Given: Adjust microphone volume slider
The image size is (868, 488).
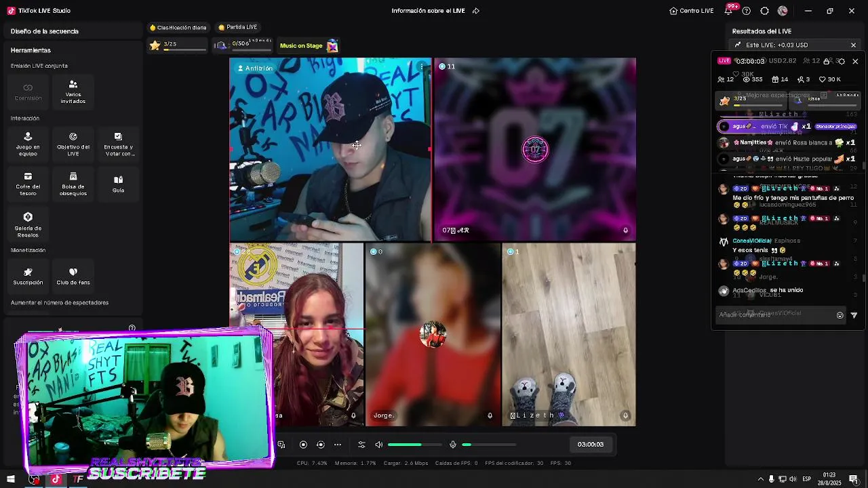Looking at the screenshot, I should (x=488, y=445).
